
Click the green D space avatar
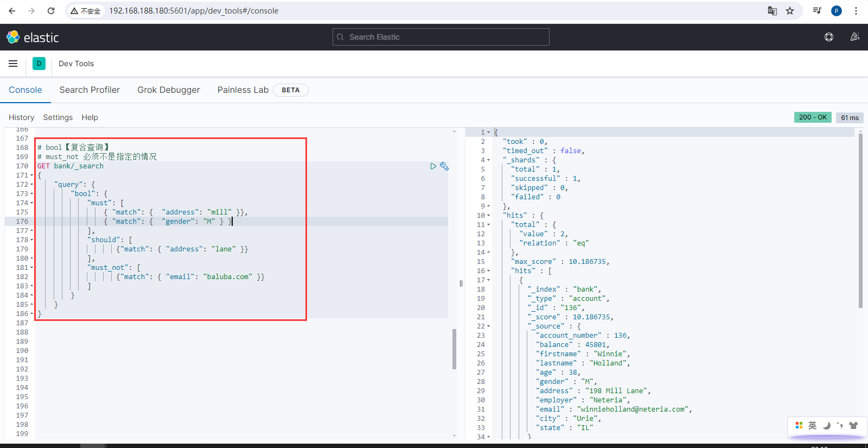tap(39, 64)
